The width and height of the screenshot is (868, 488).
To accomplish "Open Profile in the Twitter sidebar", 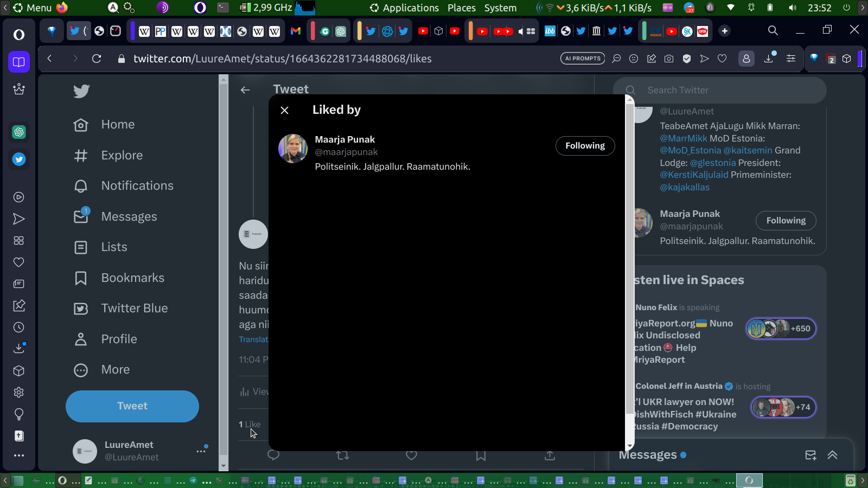I will coord(105,339).
